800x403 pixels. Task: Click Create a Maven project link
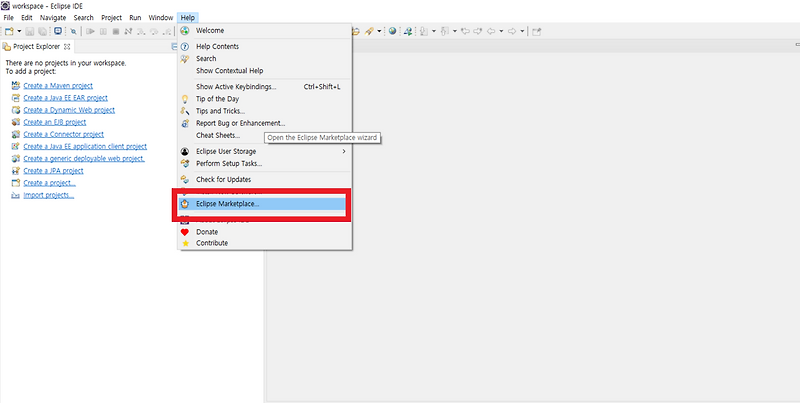point(58,86)
